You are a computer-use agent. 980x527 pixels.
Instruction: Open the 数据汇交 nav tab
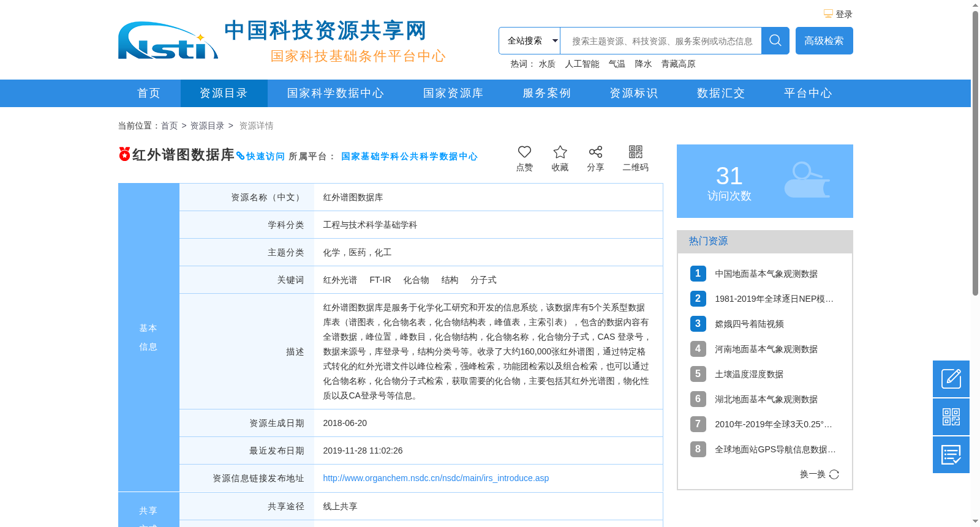pyautogui.click(x=721, y=93)
